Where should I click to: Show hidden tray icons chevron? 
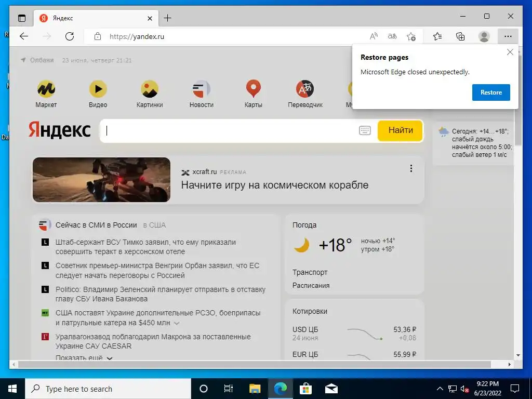click(x=440, y=389)
